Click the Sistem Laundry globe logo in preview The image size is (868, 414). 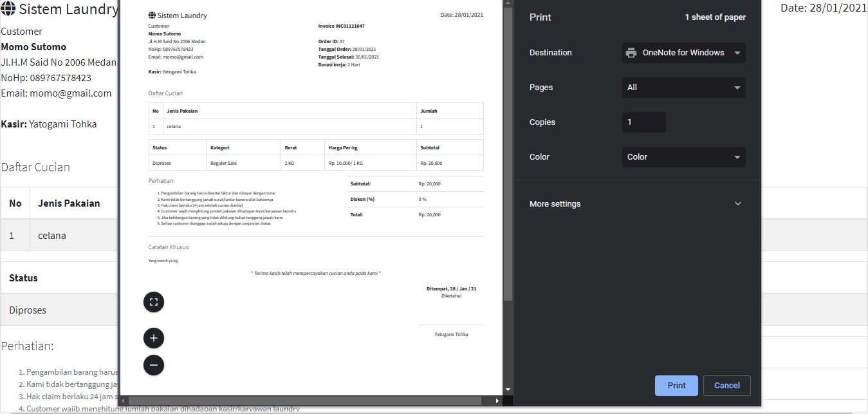(151, 15)
